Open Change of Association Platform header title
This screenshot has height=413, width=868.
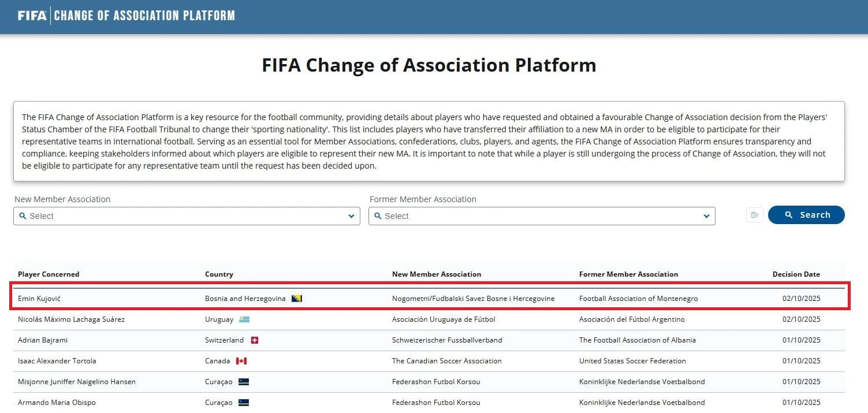click(144, 16)
